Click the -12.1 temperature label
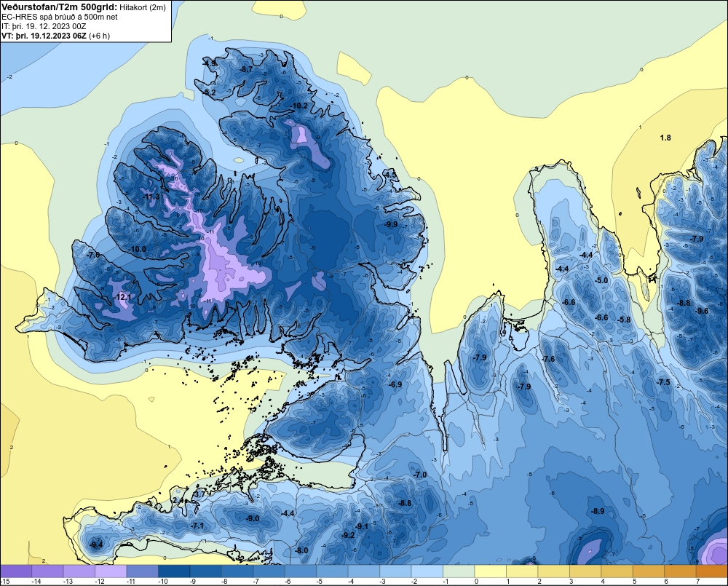This screenshot has width=728, height=586. [123, 297]
